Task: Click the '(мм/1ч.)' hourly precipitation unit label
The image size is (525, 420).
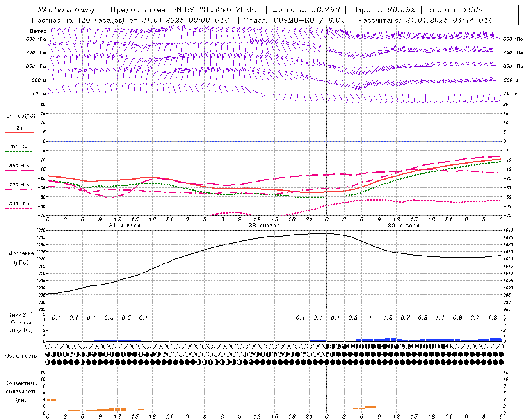Action: [x=21, y=330]
